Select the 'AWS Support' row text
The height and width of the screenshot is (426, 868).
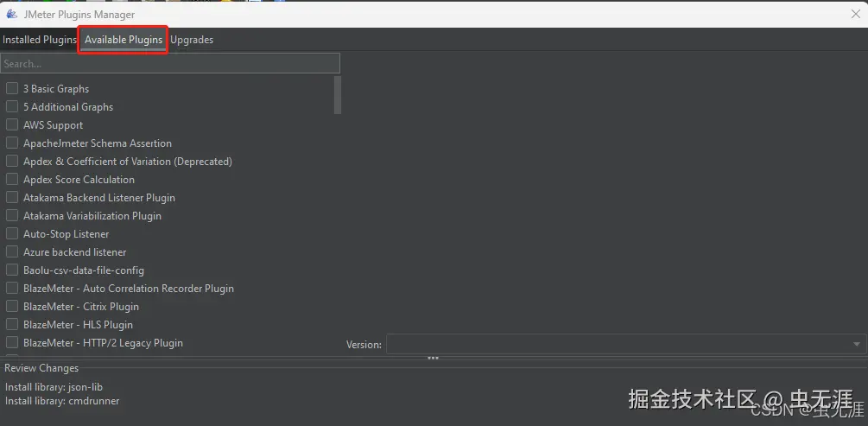point(54,125)
